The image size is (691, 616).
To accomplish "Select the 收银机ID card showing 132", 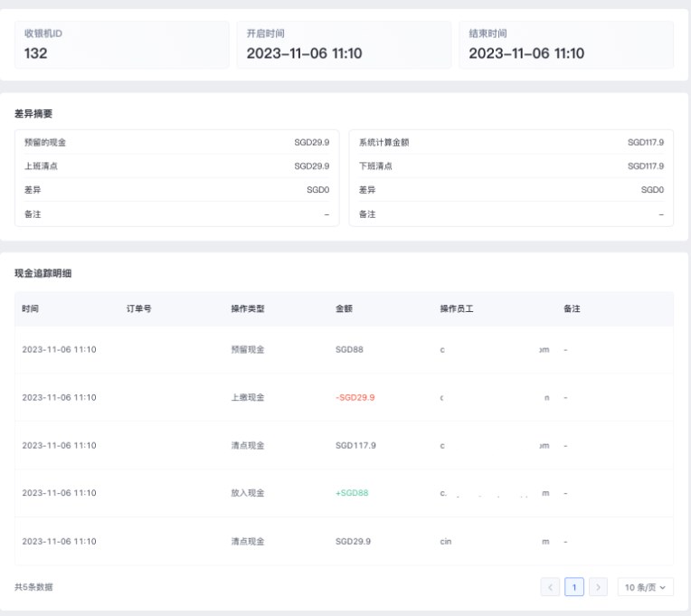I will [x=122, y=45].
